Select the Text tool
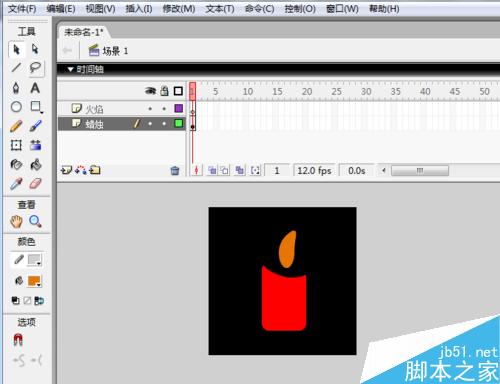Screen dimensions: 500x384 (35, 88)
